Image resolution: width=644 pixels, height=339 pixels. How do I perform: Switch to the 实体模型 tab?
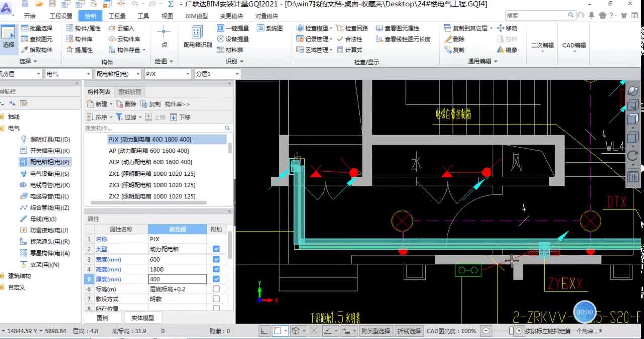coord(143,318)
